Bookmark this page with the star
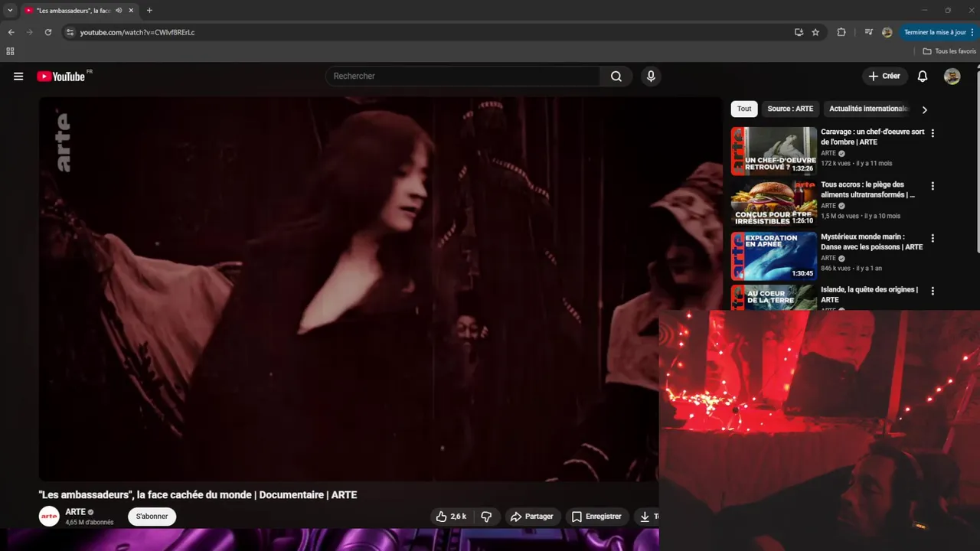This screenshot has width=980, height=551. click(815, 32)
